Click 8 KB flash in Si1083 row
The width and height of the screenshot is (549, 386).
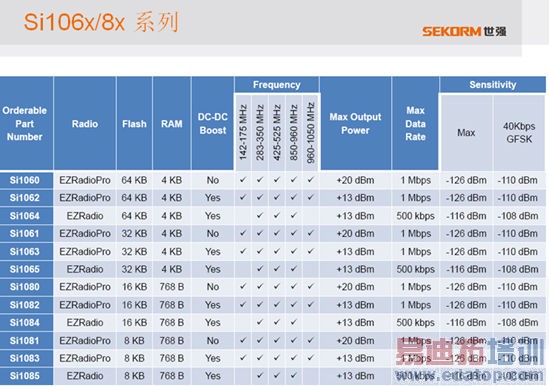click(134, 358)
